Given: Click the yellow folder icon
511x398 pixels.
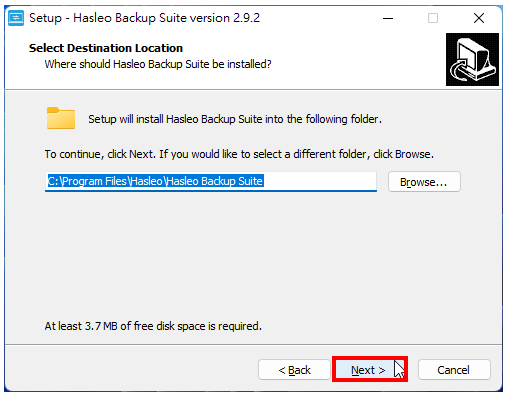Looking at the screenshot, I should [x=61, y=118].
